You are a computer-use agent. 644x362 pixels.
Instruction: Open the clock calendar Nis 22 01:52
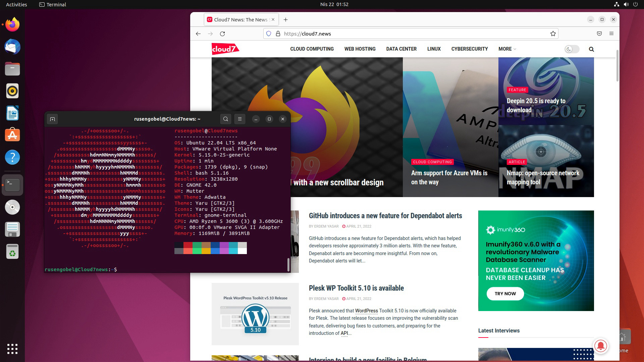tap(334, 4)
